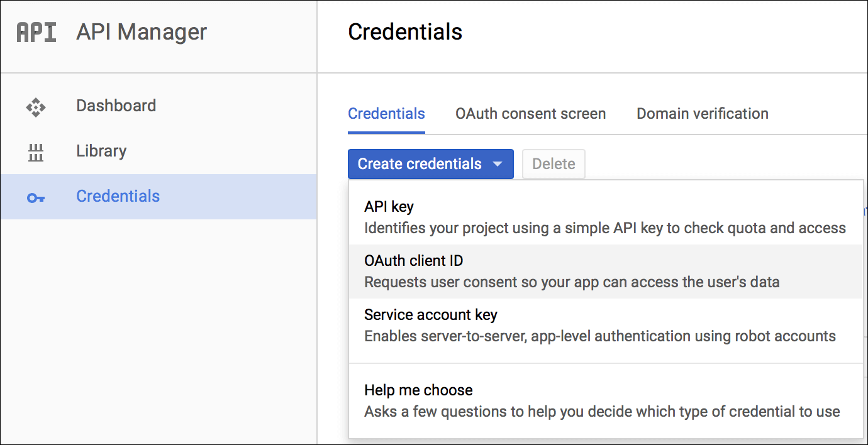This screenshot has width=868, height=445.
Task: Click the API logo icon
Action: (36, 32)
